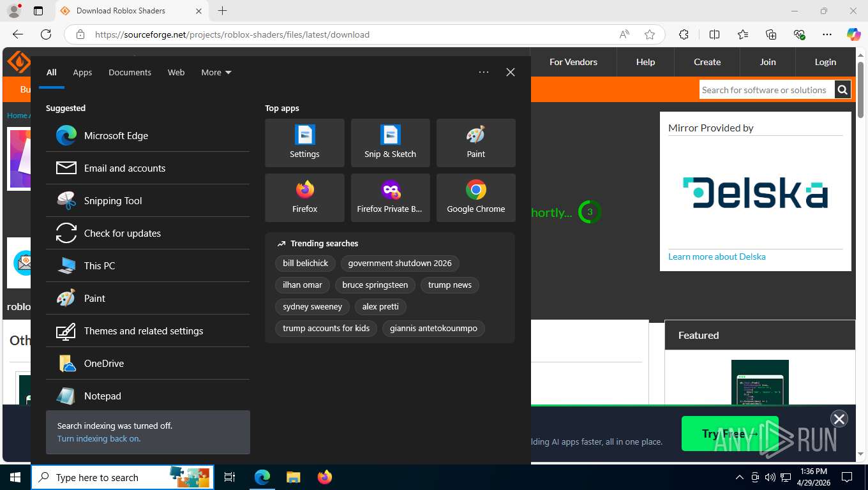Toggle Edge split screen icon
The image size is (868, 490).
coord(714,34)
